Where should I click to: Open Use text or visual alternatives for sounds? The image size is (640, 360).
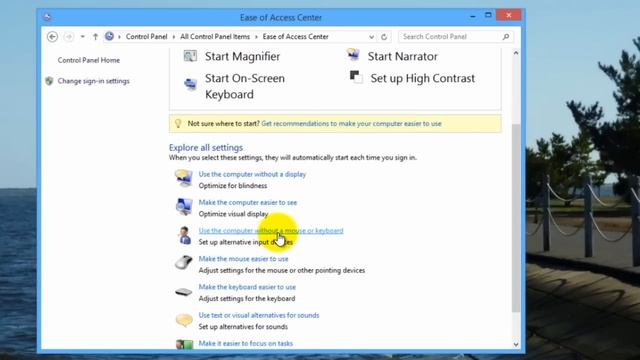(259, 315)
